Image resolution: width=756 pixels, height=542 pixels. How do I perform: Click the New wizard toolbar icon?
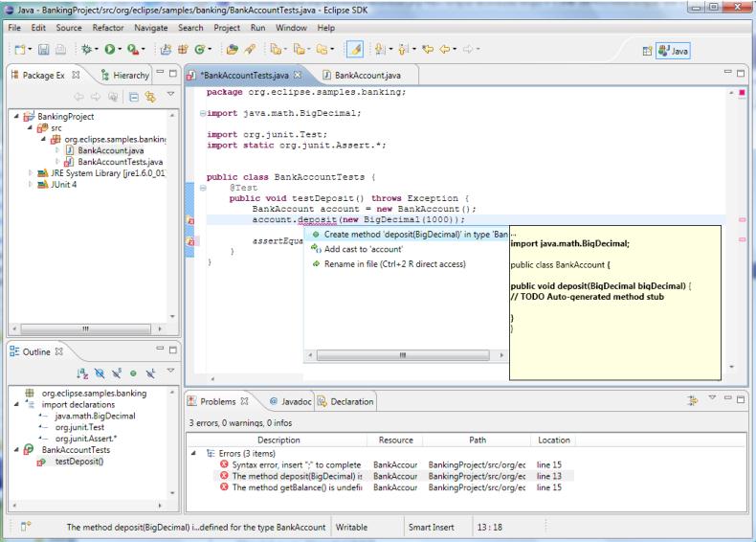pos(20,49)
